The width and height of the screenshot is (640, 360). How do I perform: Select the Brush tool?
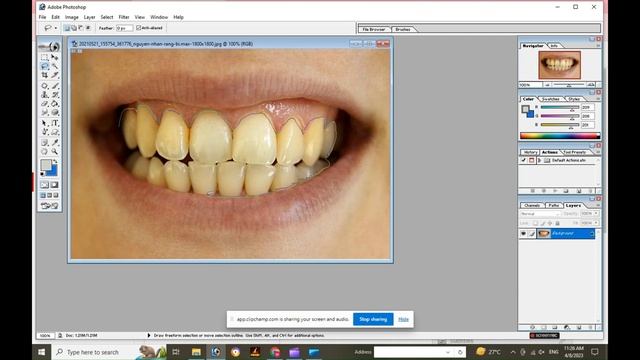[55, 86]
